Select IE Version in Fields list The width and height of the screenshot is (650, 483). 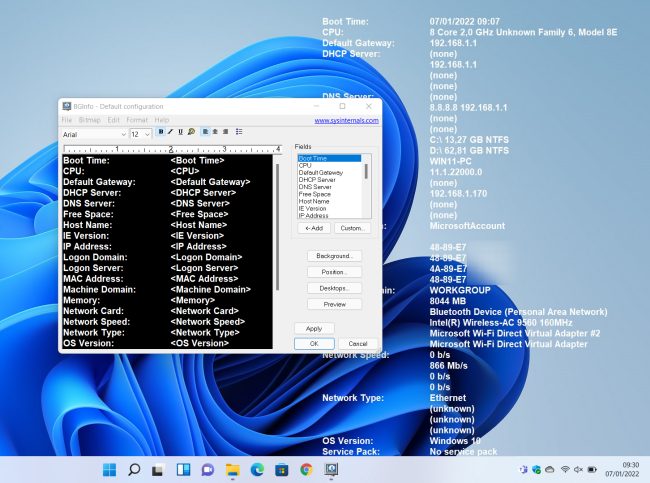(x=330, y=209)
